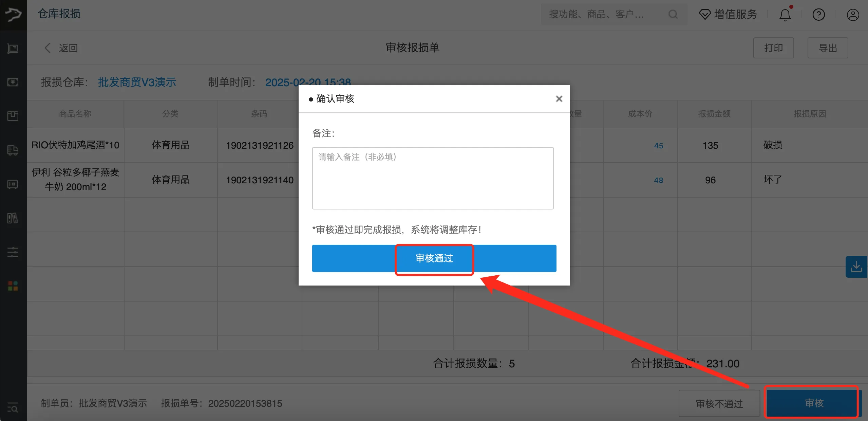Click the 打印 print button
This screenshot has width=868, height=421.
click(773, 48)
